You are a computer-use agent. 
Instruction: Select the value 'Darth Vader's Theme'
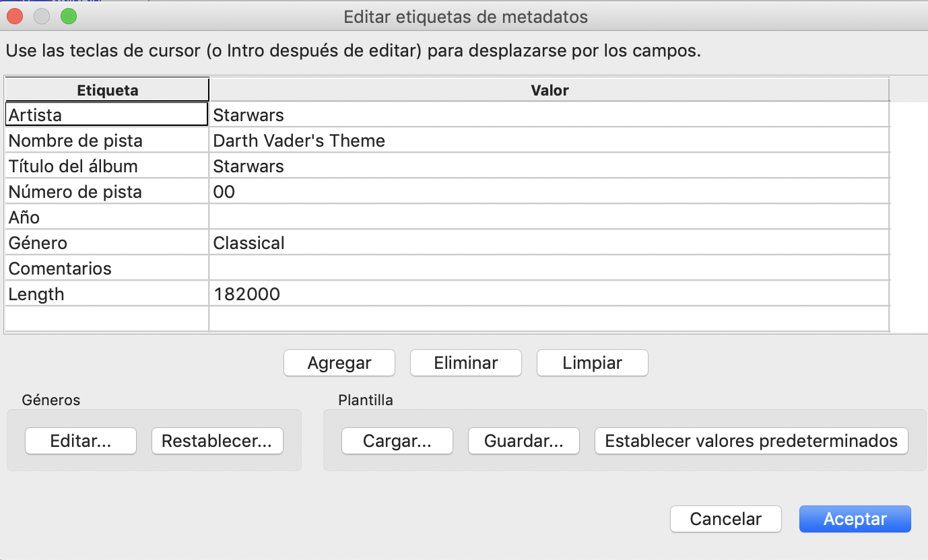click(x=550, y=141)
